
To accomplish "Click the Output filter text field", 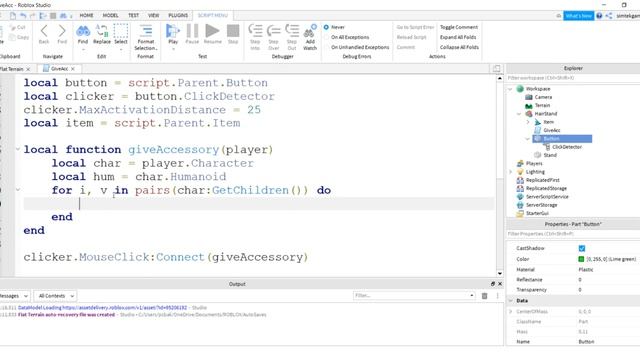I will click(413, 296).
